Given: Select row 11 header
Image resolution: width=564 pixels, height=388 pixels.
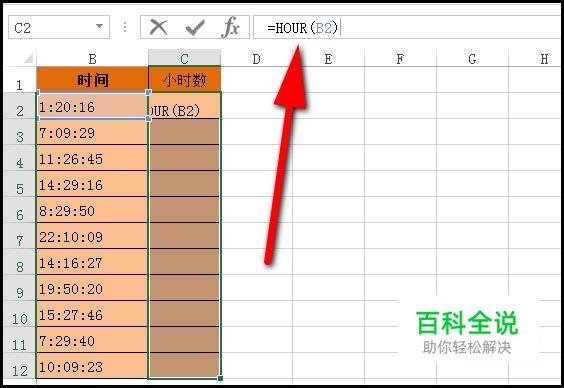Looking at the screenshot, I should [19, 339].
